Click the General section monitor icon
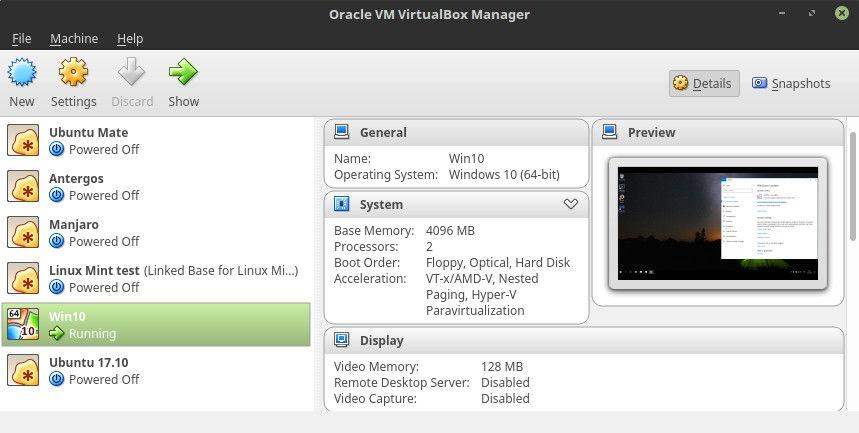Screen dimensions: 859x433 click(x=341, y=132)
